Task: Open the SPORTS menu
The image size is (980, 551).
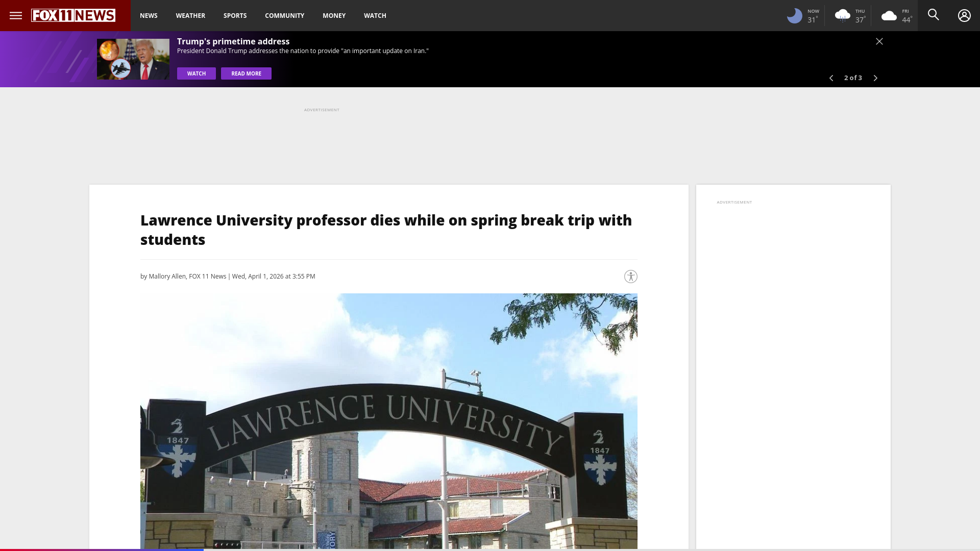Action: 235,15
